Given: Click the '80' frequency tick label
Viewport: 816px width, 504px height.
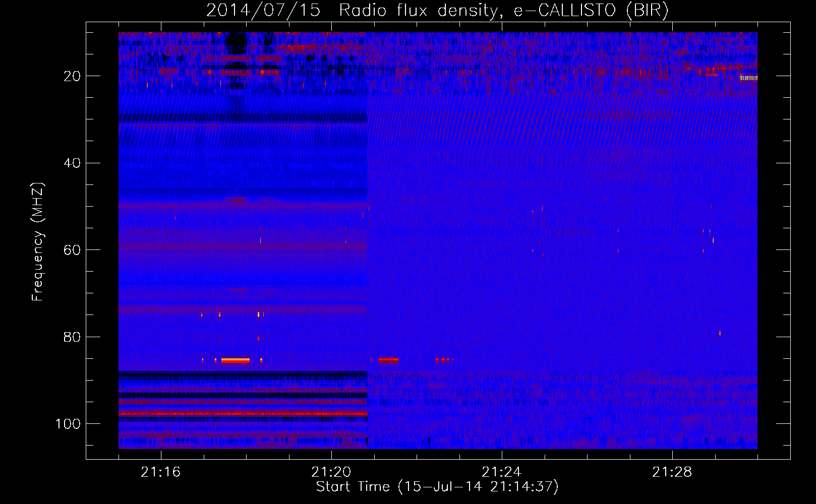Looking at the screenshot, I should point(73,337).
